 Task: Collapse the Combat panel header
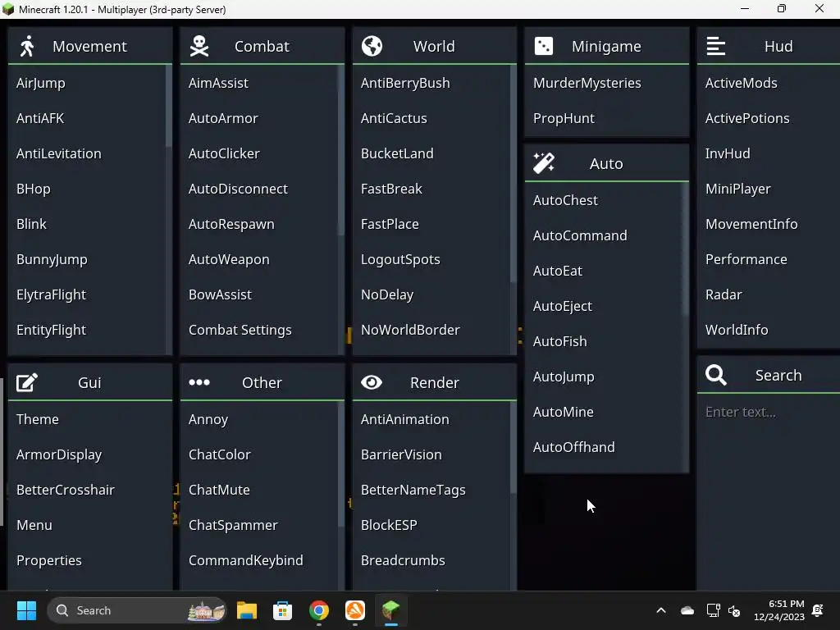tap(262, 46)
